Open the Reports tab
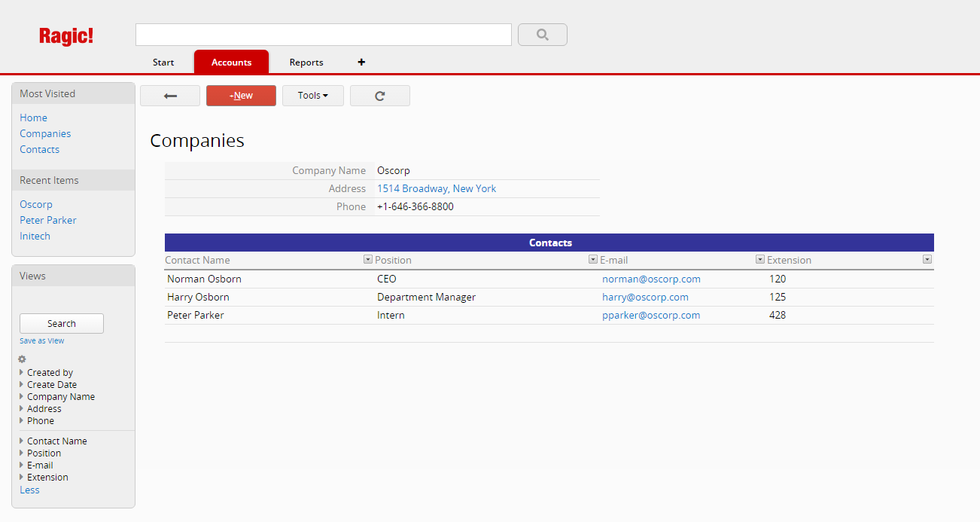 coord(306,63)
